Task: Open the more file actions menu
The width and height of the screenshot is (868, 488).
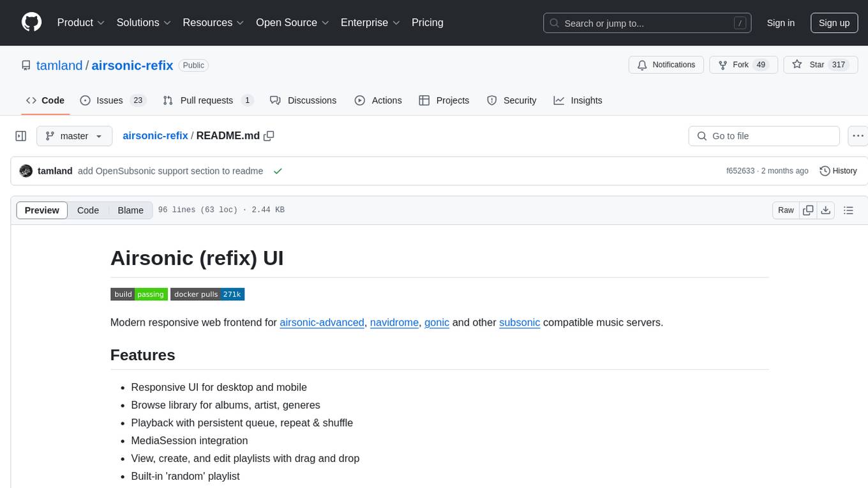Action: point(858,136)
